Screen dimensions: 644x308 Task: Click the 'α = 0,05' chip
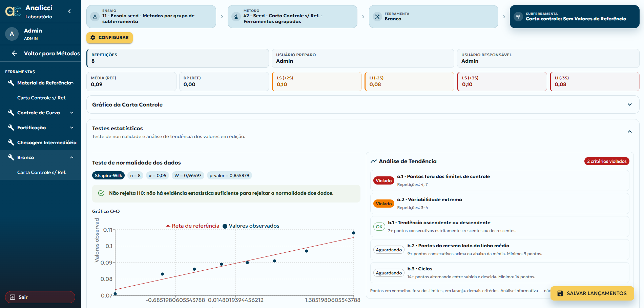pos(158,175)
